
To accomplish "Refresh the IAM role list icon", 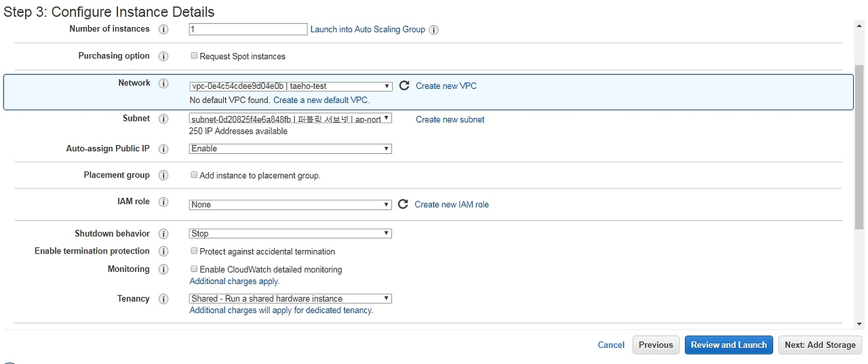I will [x=403, y=204].
